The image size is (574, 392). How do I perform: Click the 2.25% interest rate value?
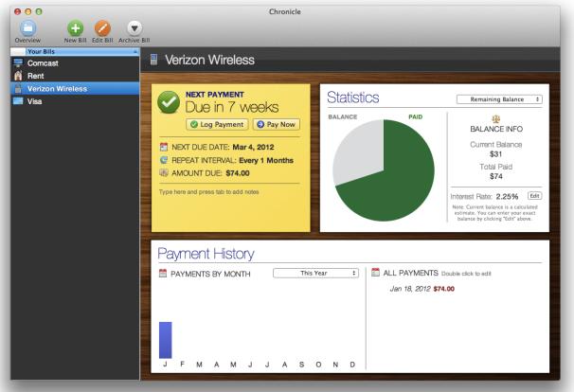coord(507,197)
